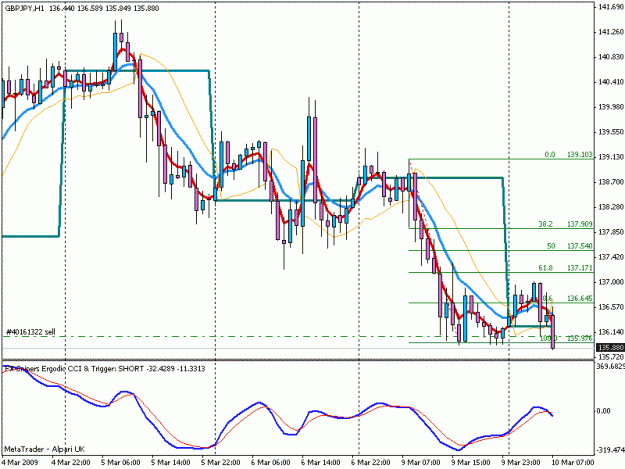Click the 136.570 price axis label
Viewport: 625px width, 469px height.
[611, 307]
